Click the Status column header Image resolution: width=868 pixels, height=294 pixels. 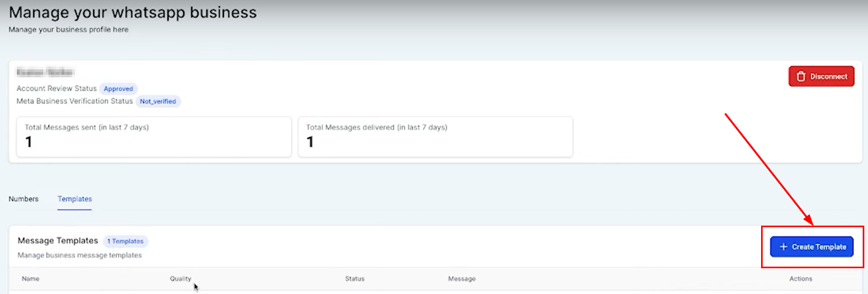pos(354,279)
